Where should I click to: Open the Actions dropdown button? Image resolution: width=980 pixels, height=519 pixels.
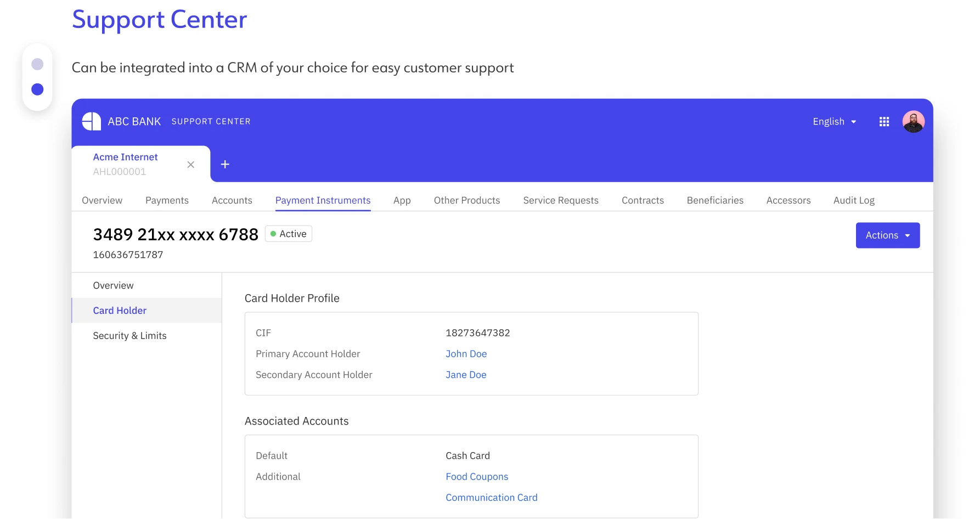coord(887,235)
